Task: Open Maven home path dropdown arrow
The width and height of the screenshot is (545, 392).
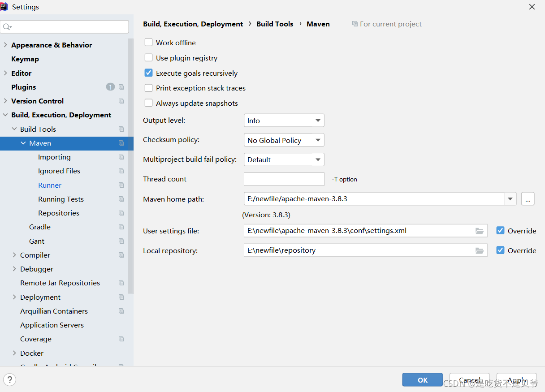Action: click(x=510, y=199)
